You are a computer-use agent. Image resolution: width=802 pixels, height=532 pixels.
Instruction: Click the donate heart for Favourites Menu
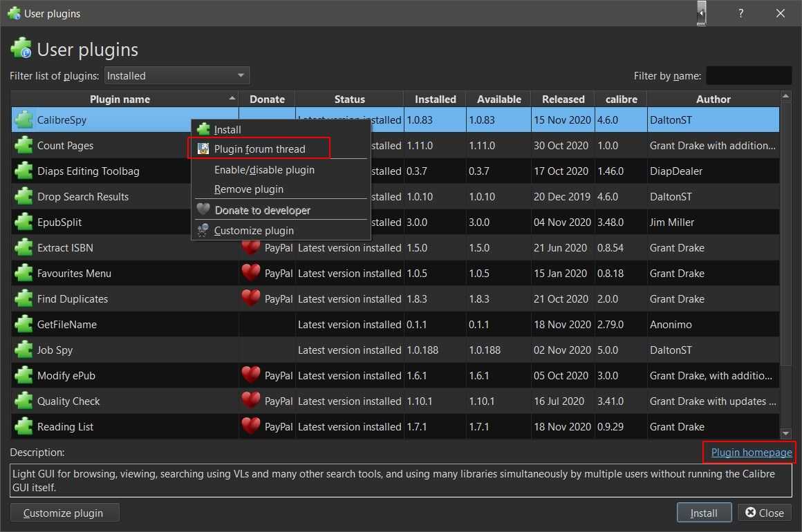click(250, 272)
